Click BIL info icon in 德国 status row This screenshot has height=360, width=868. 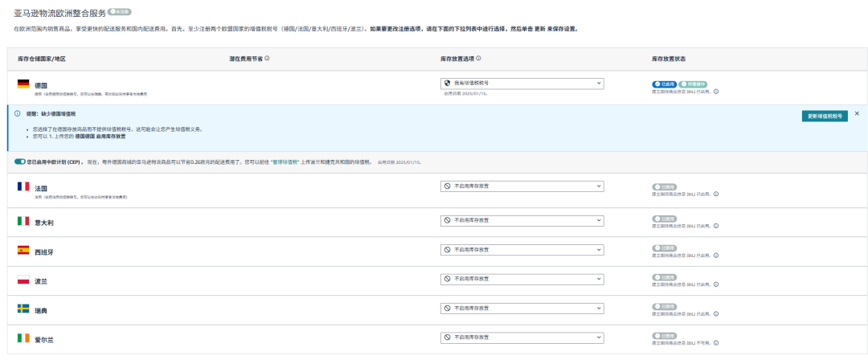pyautogui.click(x=716, y=92)
